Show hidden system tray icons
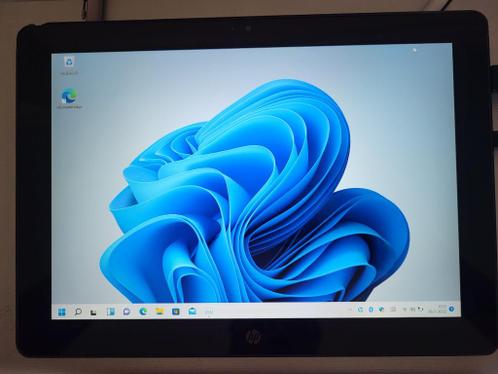Screen dimensions: 498x374 pyautogui.click(x=350, y=310)
